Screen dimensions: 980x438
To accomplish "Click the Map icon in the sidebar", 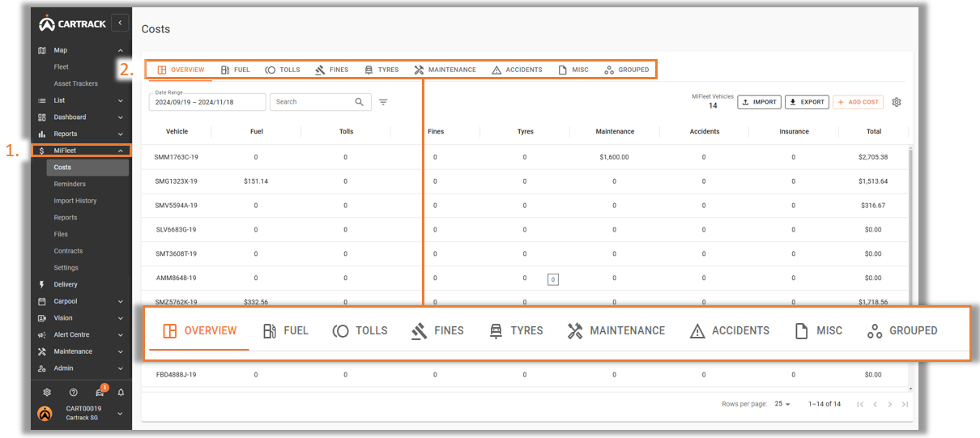I will click(x=42, y=50).
